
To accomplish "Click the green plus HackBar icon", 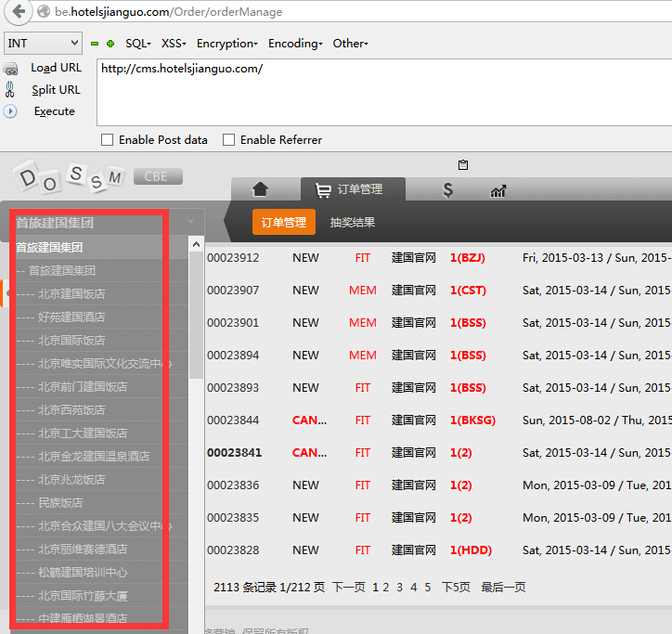I will (110, 44).
